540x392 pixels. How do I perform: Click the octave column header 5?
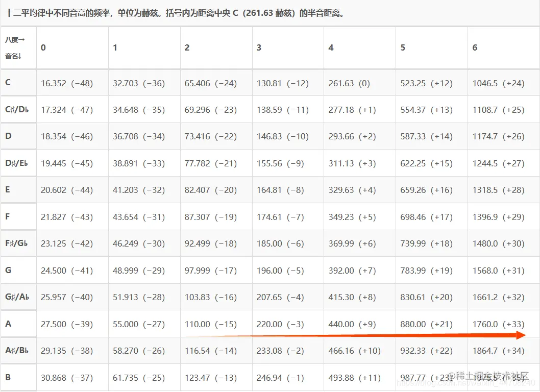pyautogui.click(x=431, y=47)
